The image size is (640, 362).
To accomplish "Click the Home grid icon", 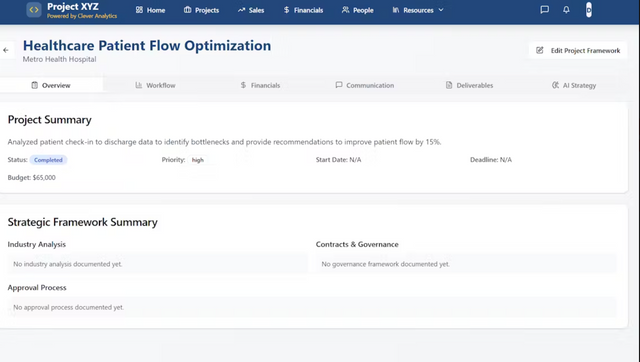I will point(139,10).
